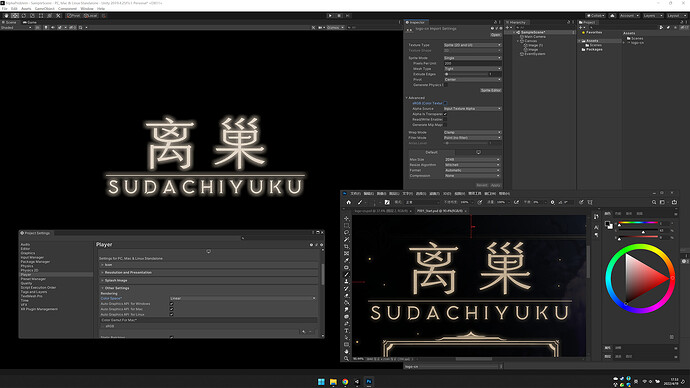Toggle sRGB (Color Texture) checkbox
690x388 pixels.
(x=445, y=103)
